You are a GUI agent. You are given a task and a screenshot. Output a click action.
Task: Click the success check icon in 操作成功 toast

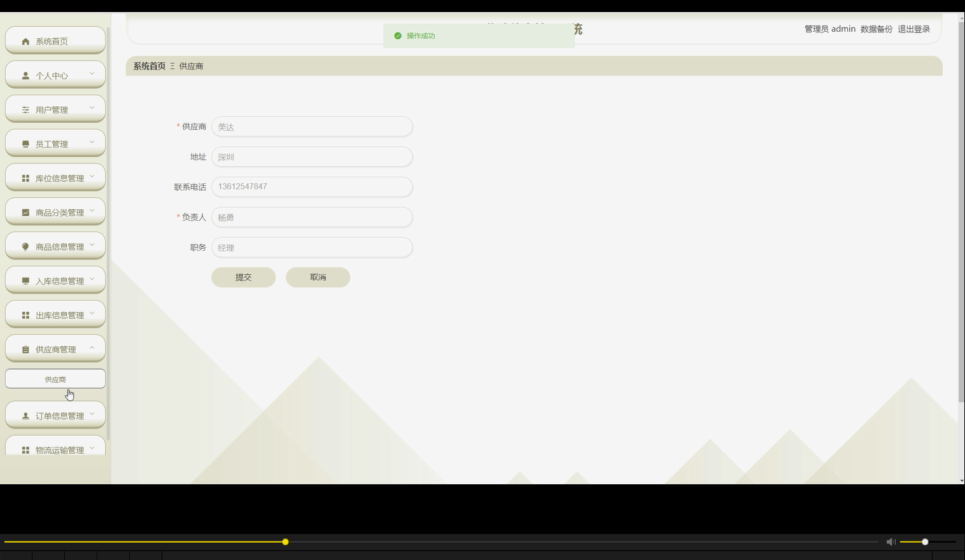pos(397,36)
